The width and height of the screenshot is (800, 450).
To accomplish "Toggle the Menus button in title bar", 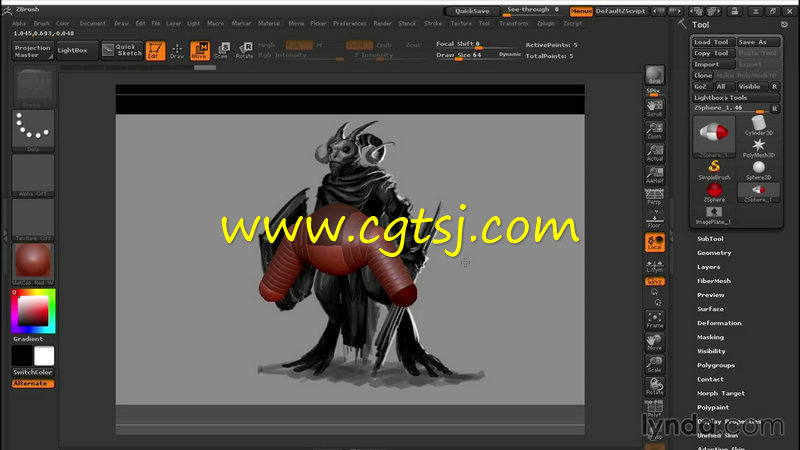I will (581, 11).
